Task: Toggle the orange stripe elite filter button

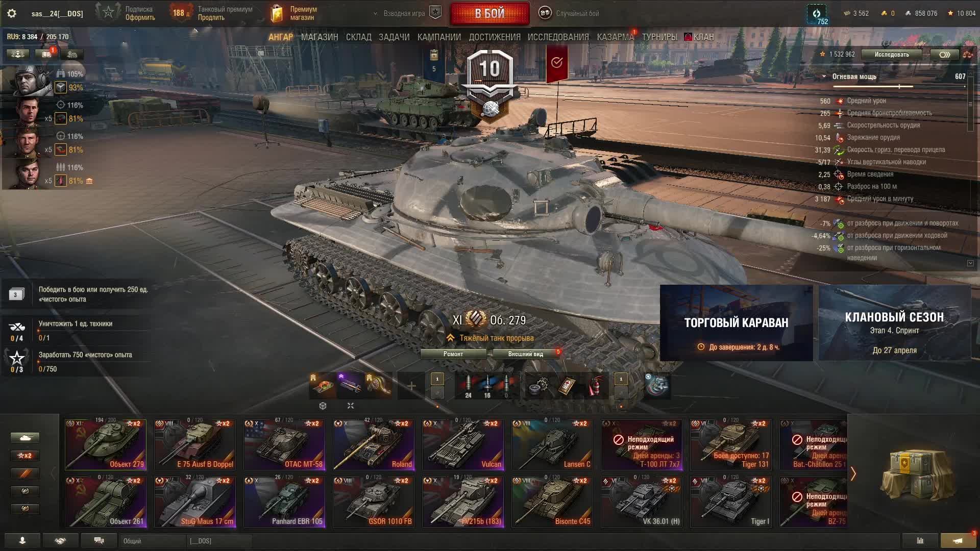Action: click(x=24, y=473)
